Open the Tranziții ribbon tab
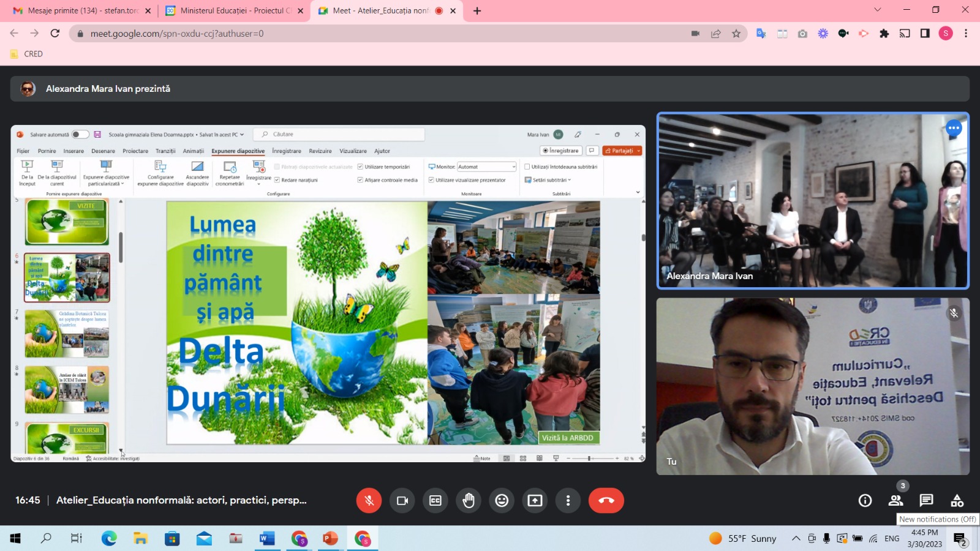The image size is (980, 551). 165,151
